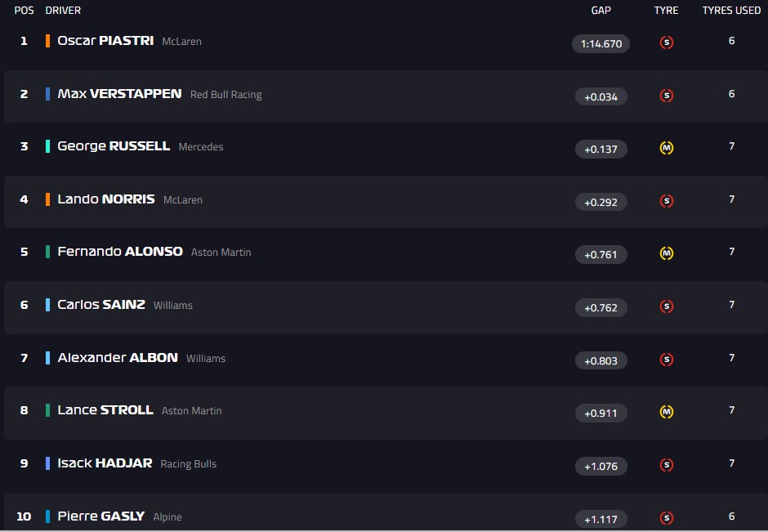Image resolution: width=768 pixels, height=532 pixels.
Task: Open Oscar Piastri's driver name link
Action: [x=105, y=41]
